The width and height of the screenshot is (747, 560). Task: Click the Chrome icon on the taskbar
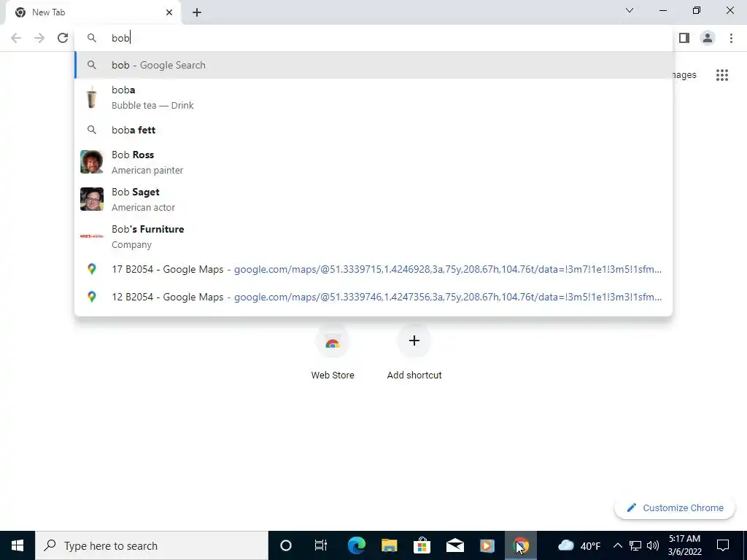521,545
